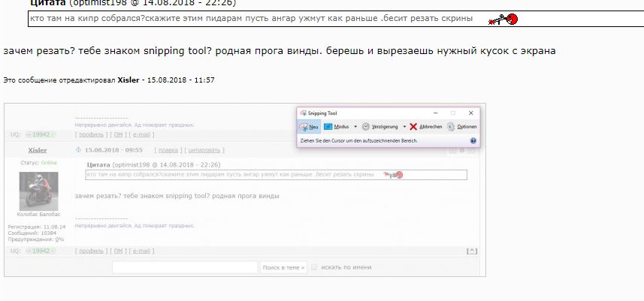Image resolution: width=644 pixels, height=301 pixels.
Task: Click the Поиск в теме button
Action: click(x=283, y=267)
